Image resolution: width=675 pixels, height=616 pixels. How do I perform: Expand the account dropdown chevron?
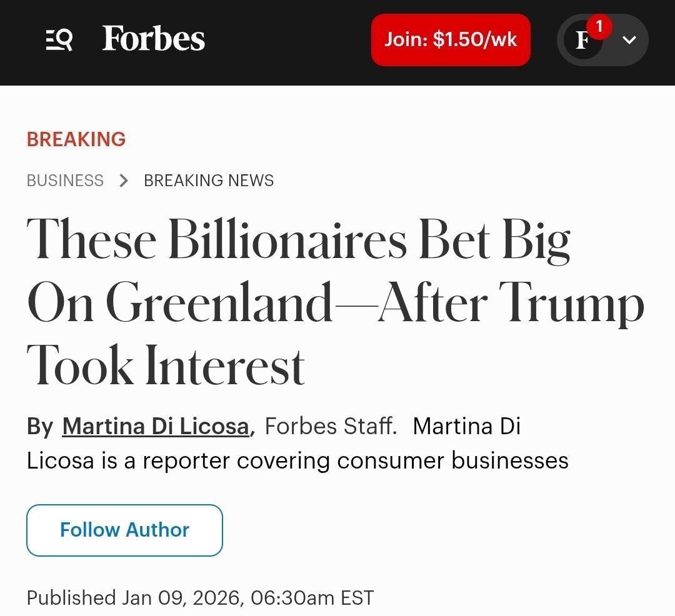click(629, 40)
